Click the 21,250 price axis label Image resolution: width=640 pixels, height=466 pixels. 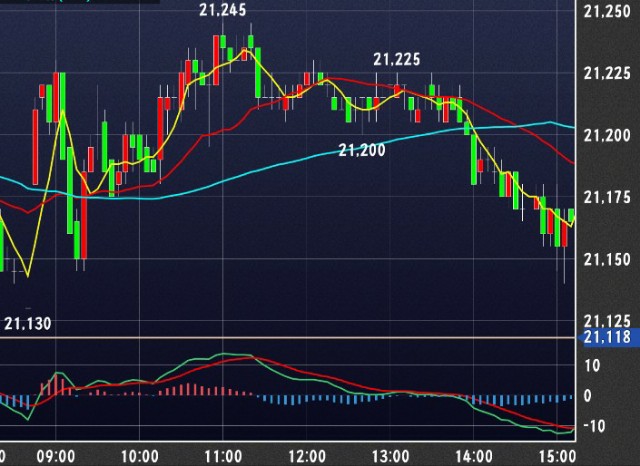(x=607, y=12)
